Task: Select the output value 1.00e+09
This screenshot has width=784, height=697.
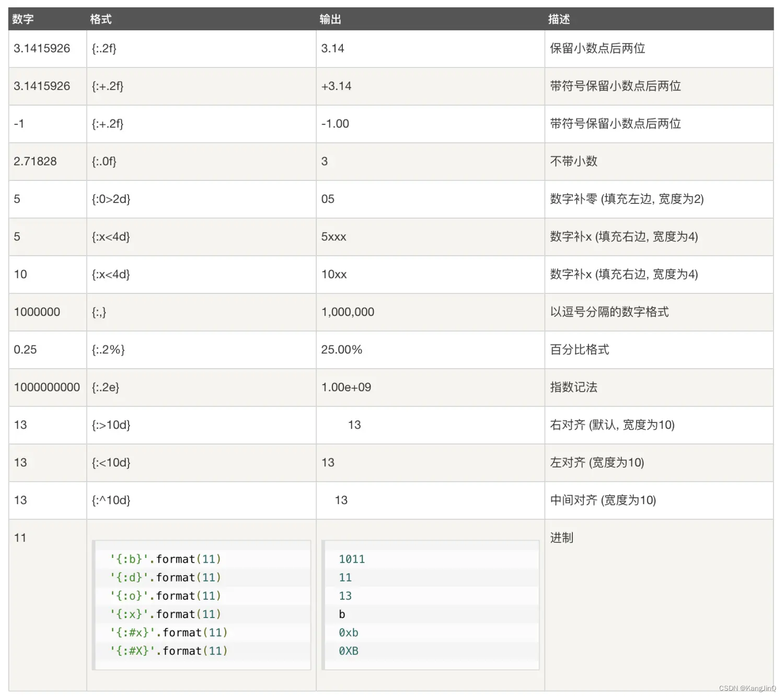Action: (346, 387)
